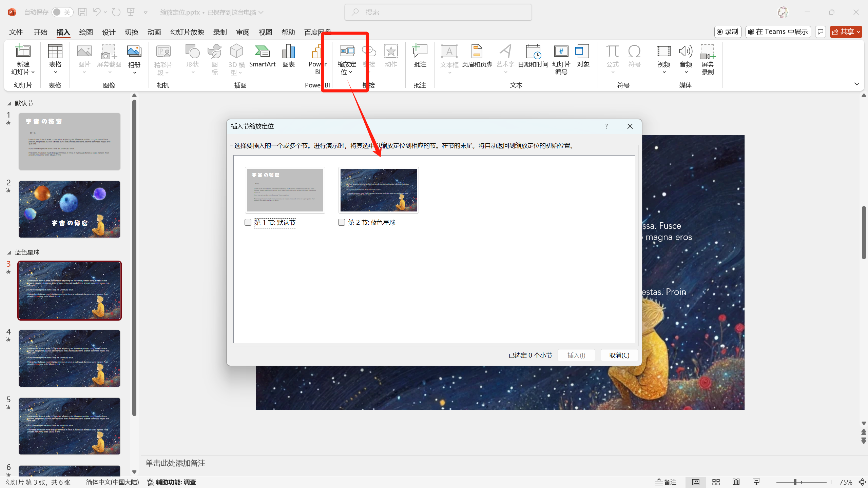Open Accessibility check (辅助功能: 调查)
Viewport: 868px width, 488px height.
(x=172, y=482)
